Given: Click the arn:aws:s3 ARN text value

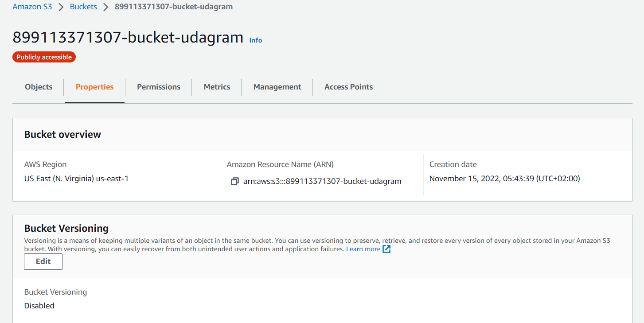Looking at the screenshot, I should pos(322,181).
